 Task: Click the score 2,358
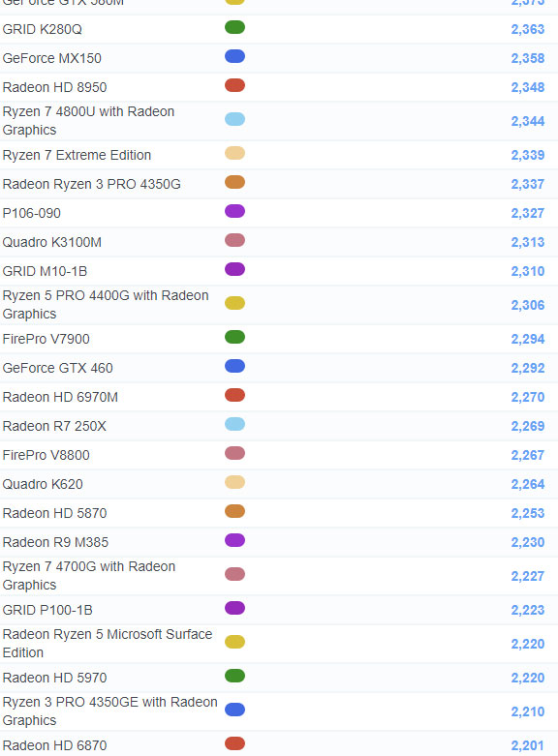pos(528,58)
